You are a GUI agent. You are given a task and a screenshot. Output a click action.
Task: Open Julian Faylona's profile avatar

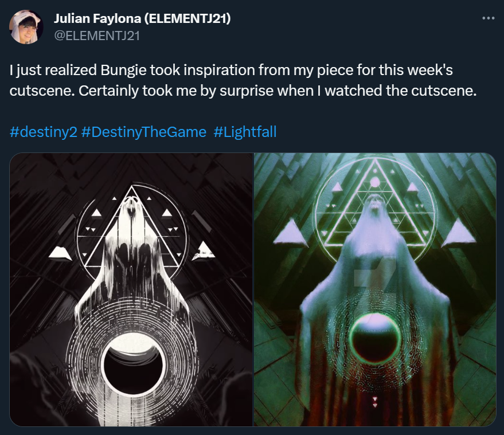coord(26,27)
